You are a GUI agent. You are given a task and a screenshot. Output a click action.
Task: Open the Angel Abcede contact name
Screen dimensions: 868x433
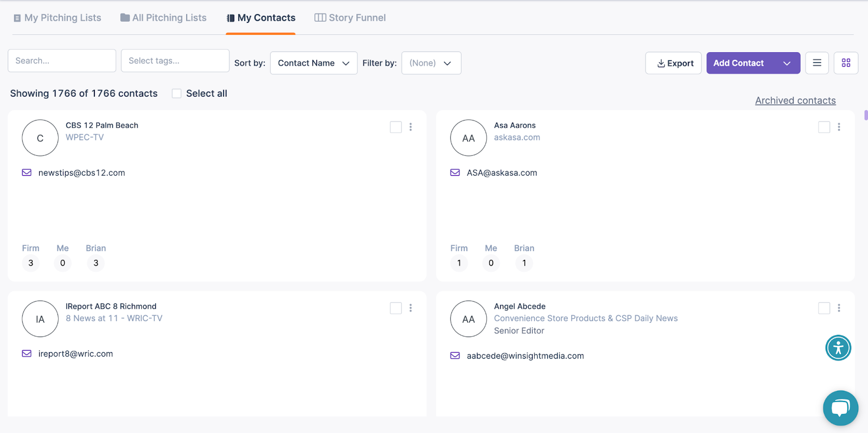pos(520,307)
